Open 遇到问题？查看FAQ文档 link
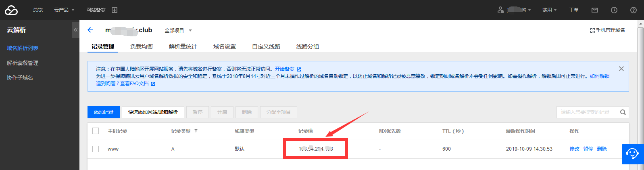 pos(122,84)
